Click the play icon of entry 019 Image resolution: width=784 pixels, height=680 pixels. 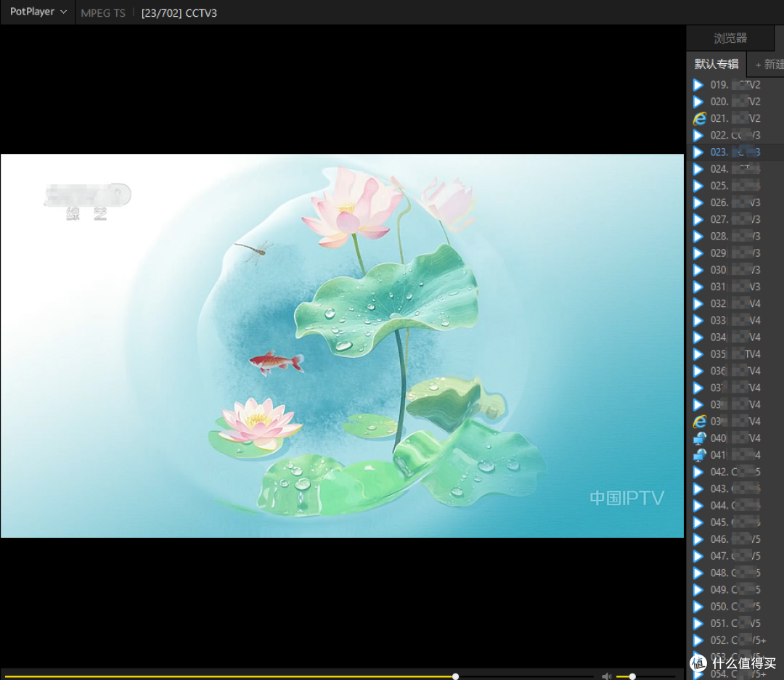pos(698,85)
